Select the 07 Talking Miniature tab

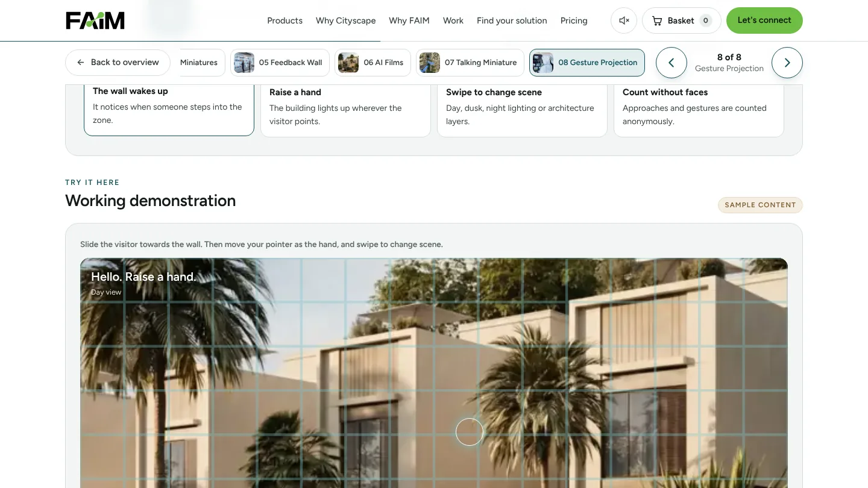click(470, 63)
